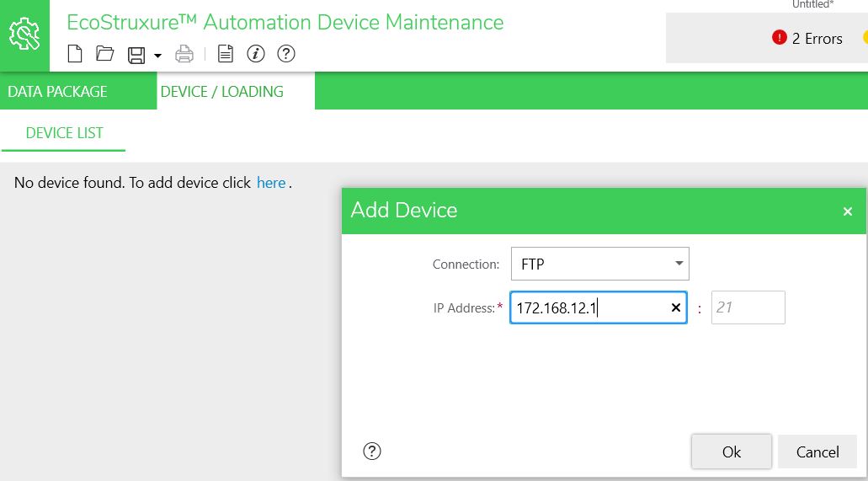868x481 pixels.
Task: Click the EcoStruxure gear-wrench logo
Action: click(24, 35)
